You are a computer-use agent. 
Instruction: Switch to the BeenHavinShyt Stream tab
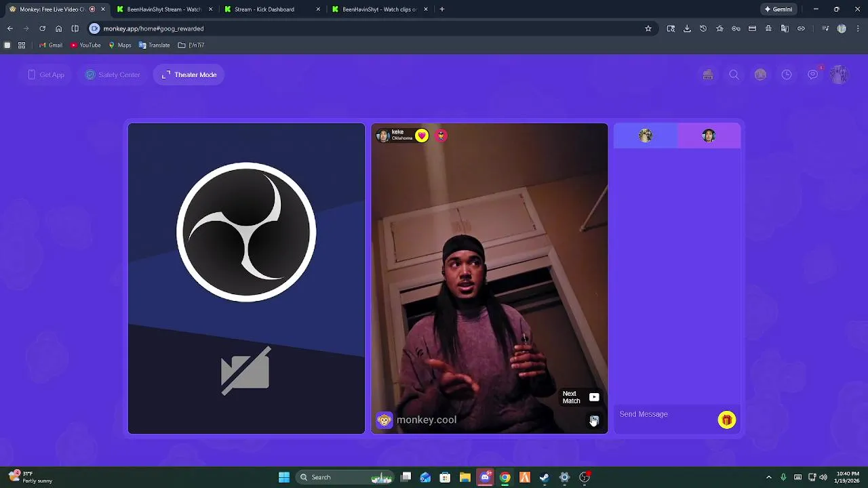pos(164,9)
